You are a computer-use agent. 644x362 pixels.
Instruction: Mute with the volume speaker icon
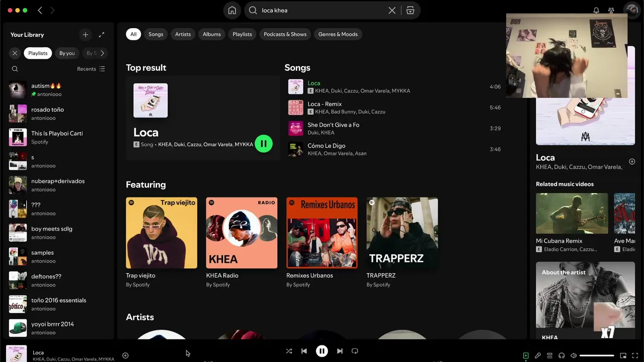574,355
